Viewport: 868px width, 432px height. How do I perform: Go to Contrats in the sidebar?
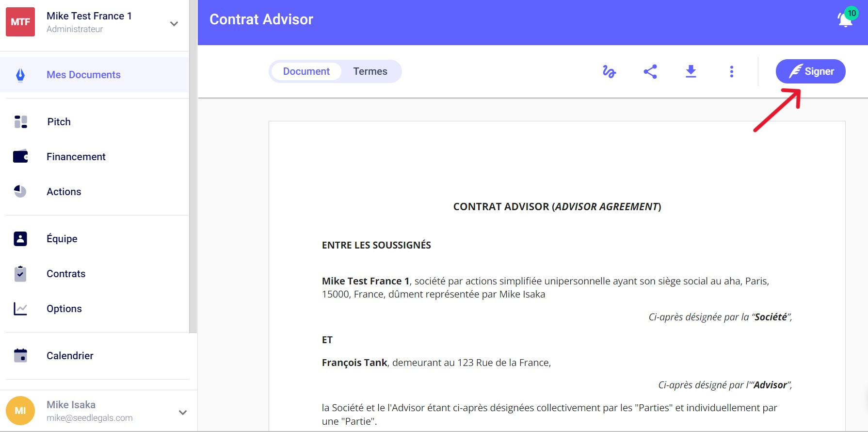click(x=66, y=274)
